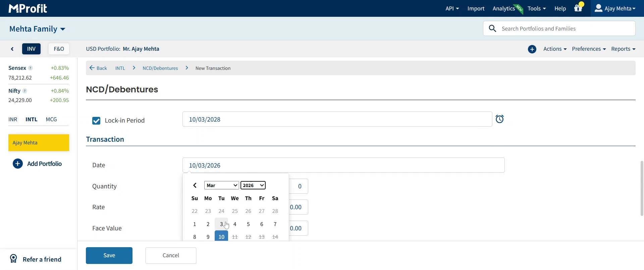Select the INR currency tab

tap(13, 119)
